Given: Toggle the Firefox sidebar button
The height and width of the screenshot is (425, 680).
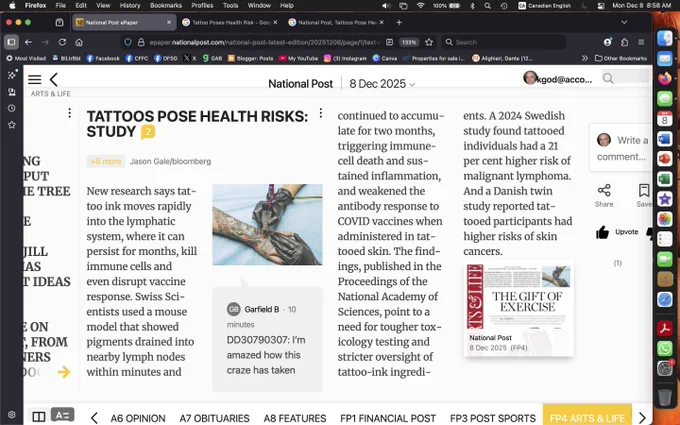Looking at the screenshot, I should 12,42.
